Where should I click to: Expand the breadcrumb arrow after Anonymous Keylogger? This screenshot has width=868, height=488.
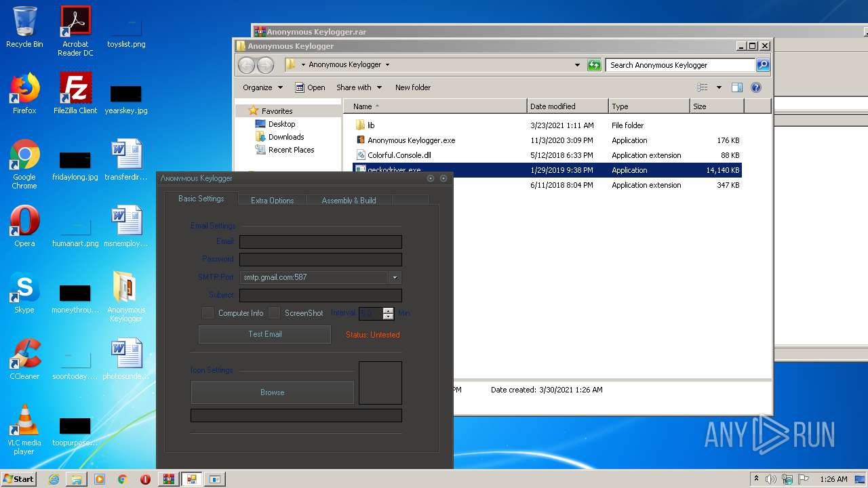coord(387,65)
